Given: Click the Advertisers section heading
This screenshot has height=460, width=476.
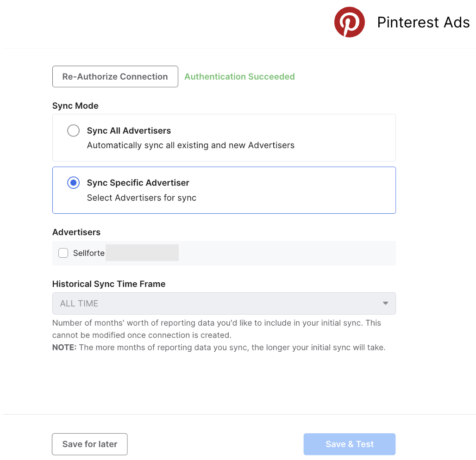Looking at the screenshot, I should [76, 232].
